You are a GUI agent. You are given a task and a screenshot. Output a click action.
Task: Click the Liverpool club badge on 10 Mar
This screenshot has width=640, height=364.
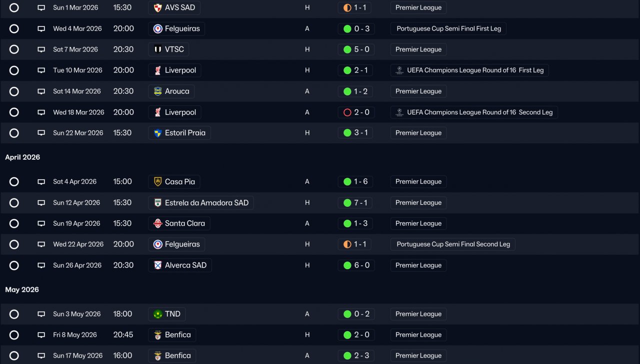pyautogui.click(x=158, y=70)
